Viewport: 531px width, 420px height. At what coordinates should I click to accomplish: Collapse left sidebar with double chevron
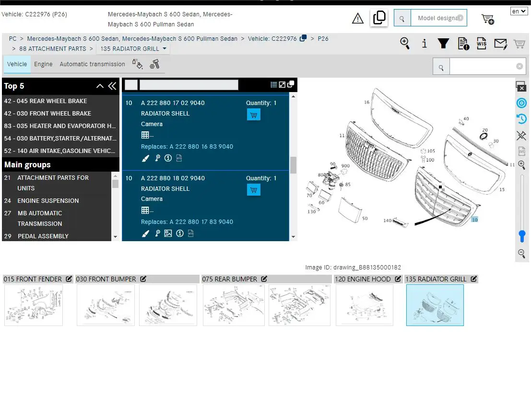tap(112, 86)
